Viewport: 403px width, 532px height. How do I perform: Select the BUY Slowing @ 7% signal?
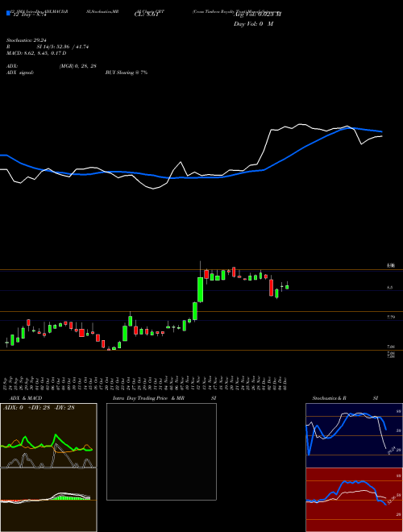127,73
